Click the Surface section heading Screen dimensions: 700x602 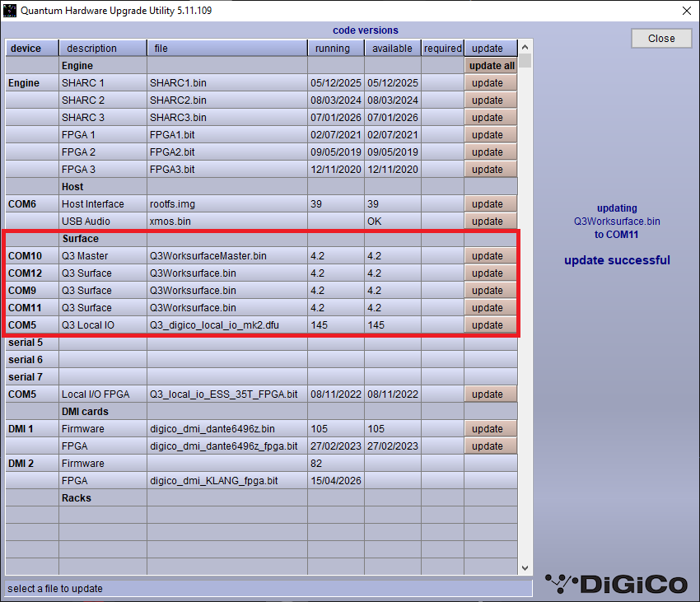pyautogui.click(x=81, y=239)
